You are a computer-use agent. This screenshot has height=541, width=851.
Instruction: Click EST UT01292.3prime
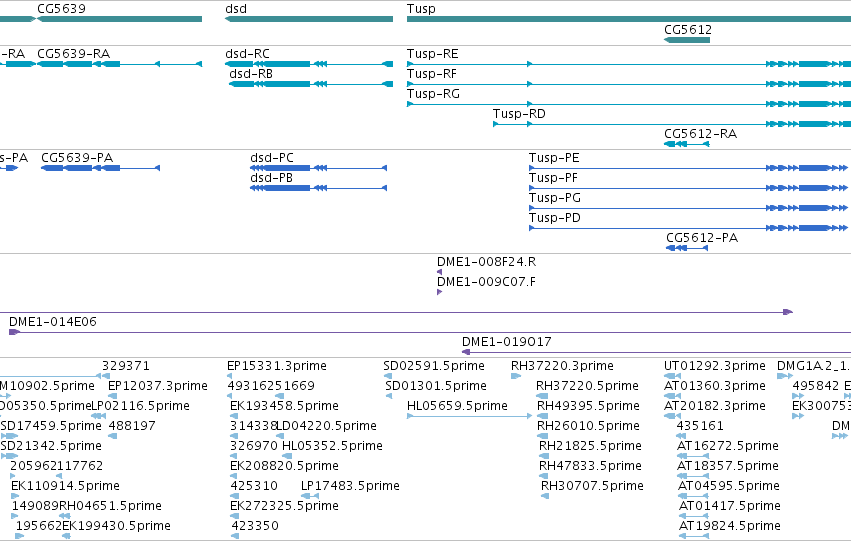[715, 366]
